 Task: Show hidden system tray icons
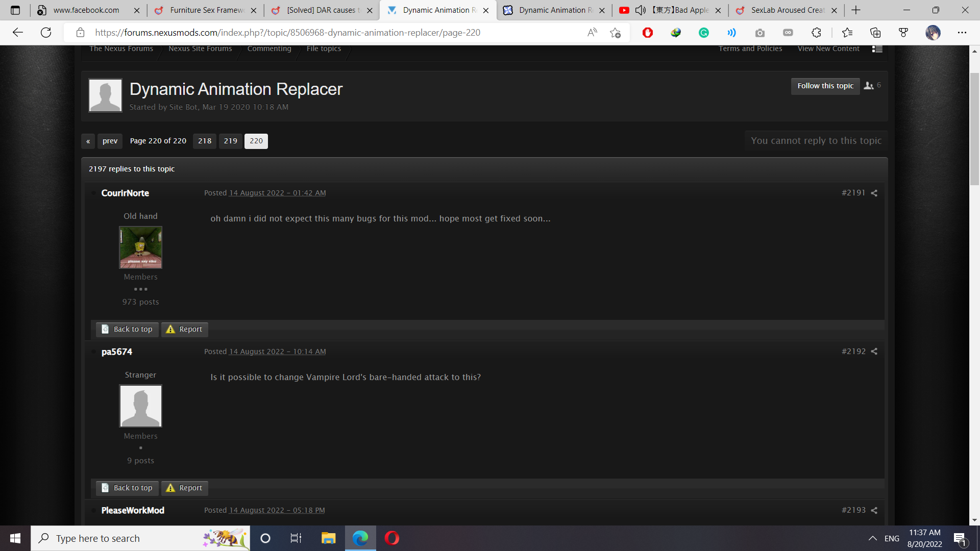pos(873,538)
